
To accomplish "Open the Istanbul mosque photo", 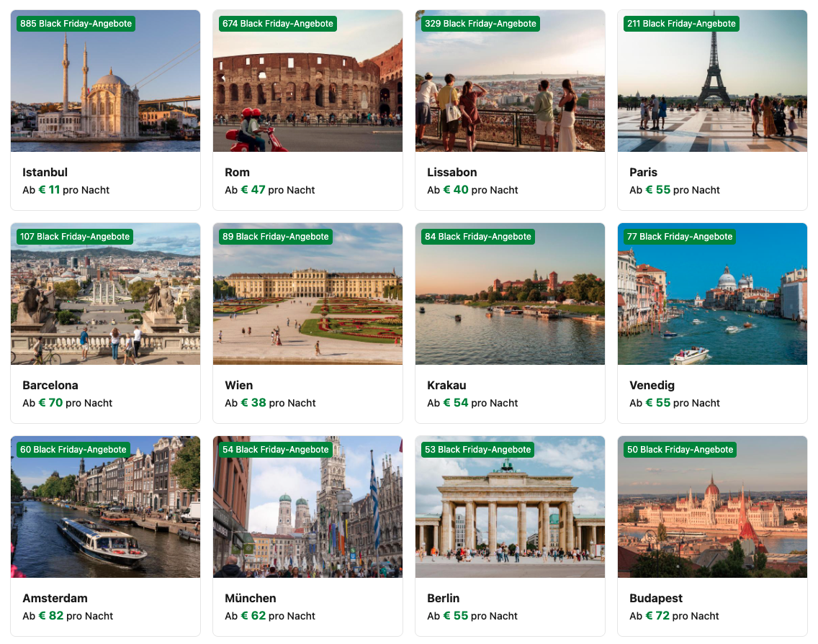I will coord(105,81).
